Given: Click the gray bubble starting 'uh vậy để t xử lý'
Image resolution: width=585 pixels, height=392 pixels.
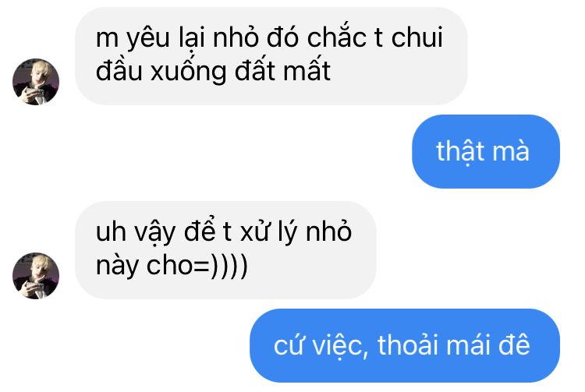Looking at the screenshot, I should pyautogui.click(x=225, y=250).
